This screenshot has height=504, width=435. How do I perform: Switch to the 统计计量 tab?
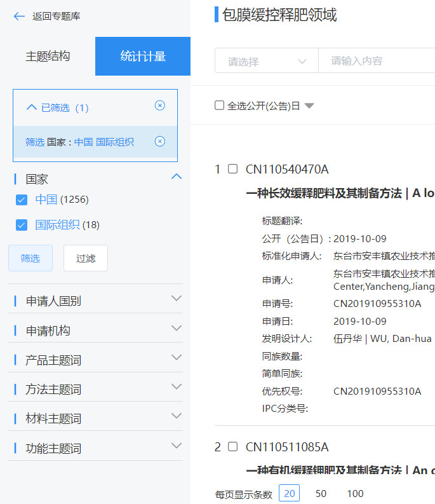143,57
